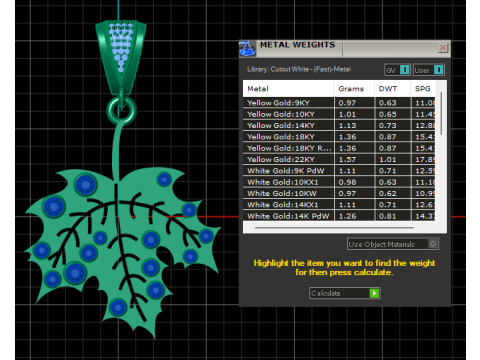Click the 0.63 DWT value for Yellow Gold:9KY
The width and height of the screenshot is (480, 360).
[x=387, y=103]
